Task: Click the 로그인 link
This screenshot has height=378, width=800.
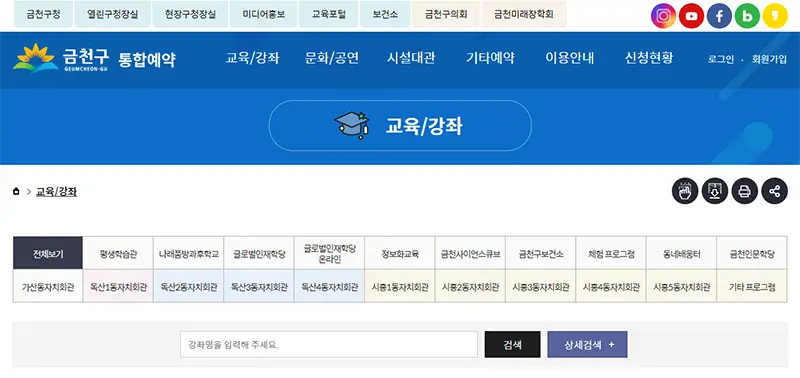Action: (x=721, y=59)
